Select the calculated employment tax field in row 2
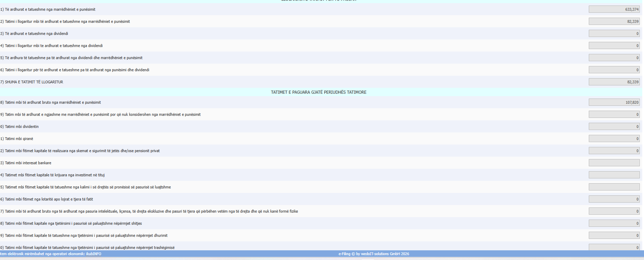Viewport: 644px width, 260px height. [614, 21]
